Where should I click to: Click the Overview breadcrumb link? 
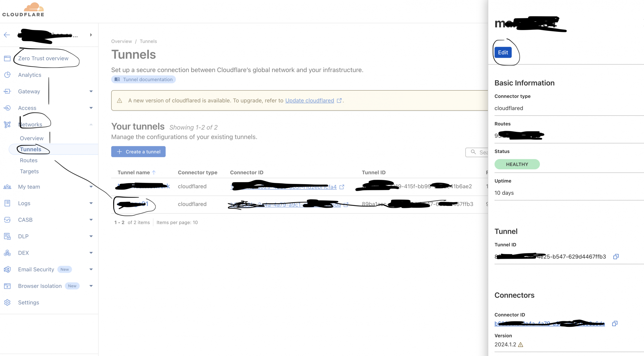point(122,41)
